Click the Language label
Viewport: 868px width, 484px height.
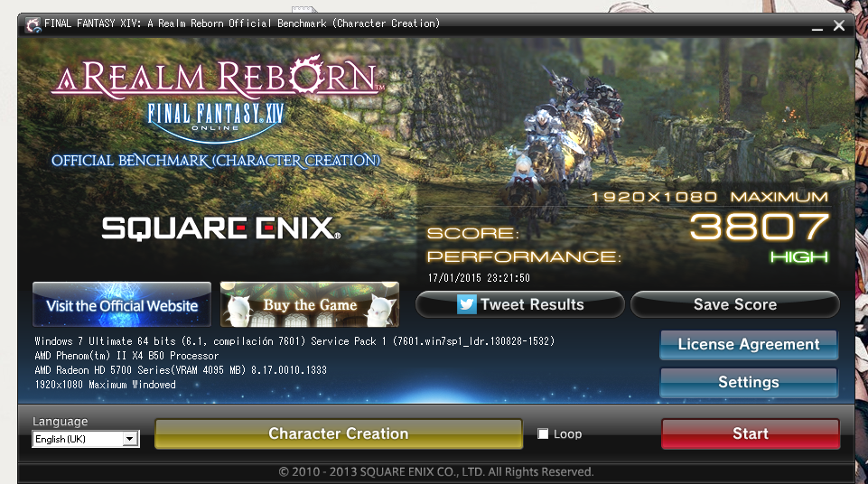pos(60,422)
